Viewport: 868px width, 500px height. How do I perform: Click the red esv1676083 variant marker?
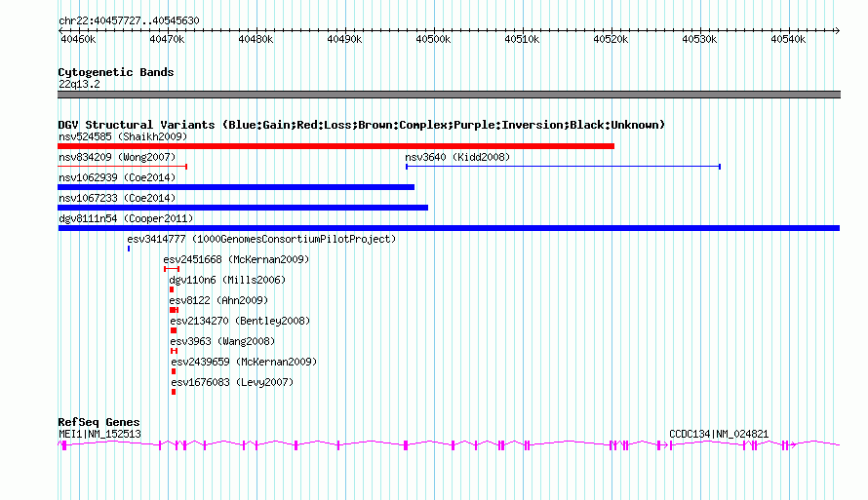coord(174,392)
